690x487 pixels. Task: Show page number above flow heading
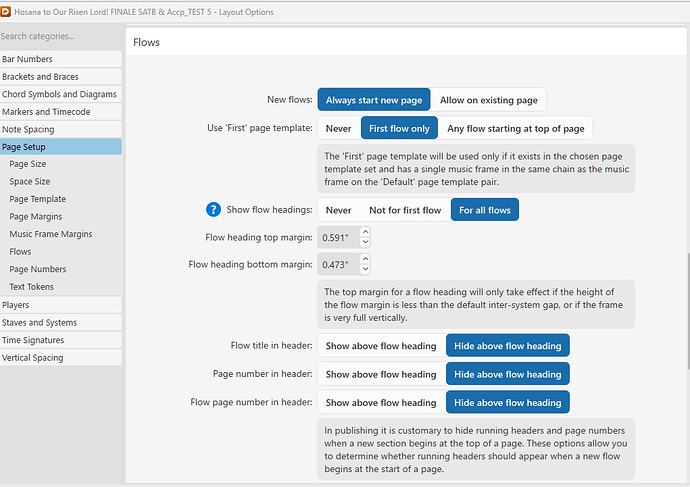coord(381,374)
